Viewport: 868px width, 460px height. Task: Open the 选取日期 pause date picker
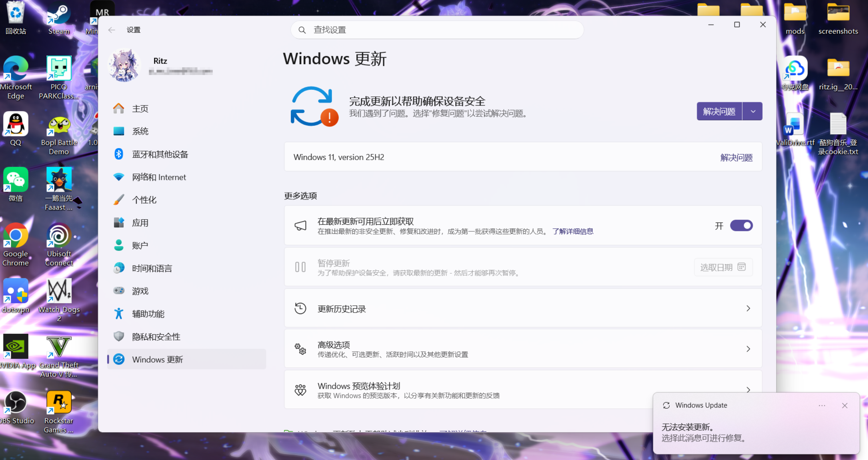723,267
